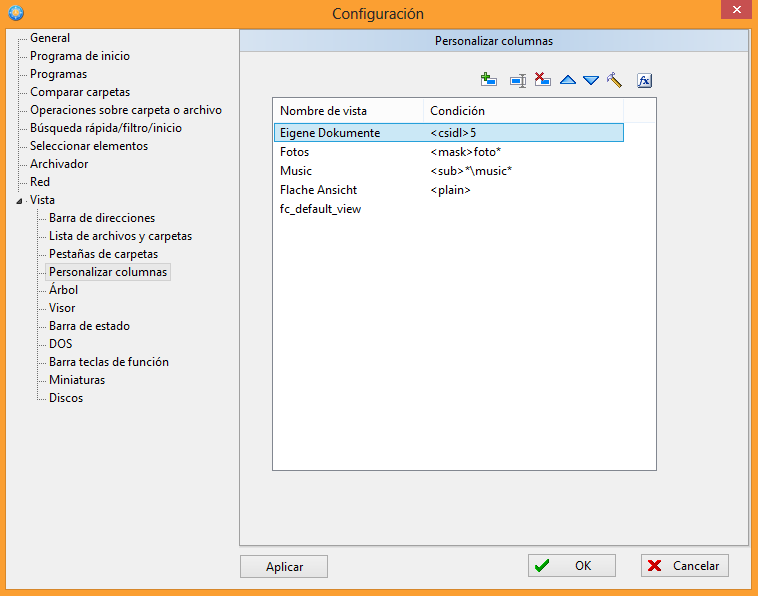Open Barra teclas de función

pos(109,362)
